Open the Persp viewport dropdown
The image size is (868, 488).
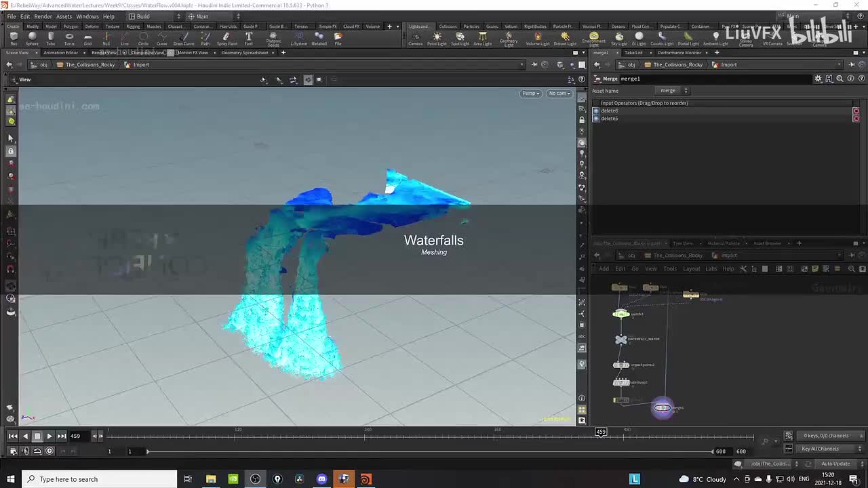tap(530, 94)
